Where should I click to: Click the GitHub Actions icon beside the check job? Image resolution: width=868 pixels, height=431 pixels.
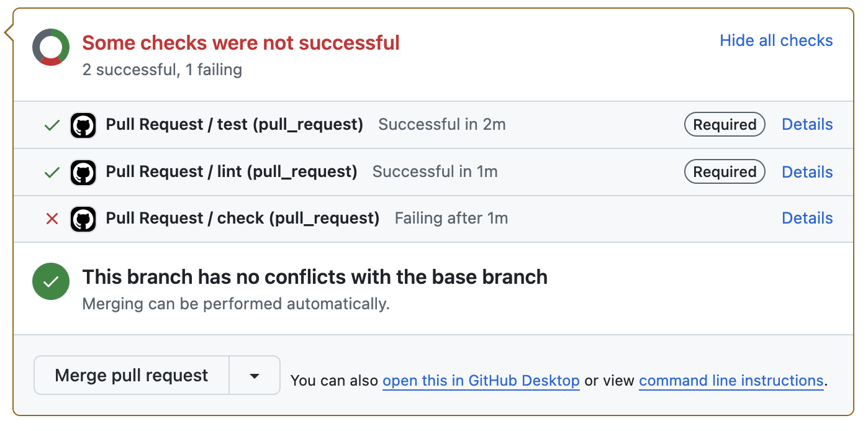click(83, 219)
